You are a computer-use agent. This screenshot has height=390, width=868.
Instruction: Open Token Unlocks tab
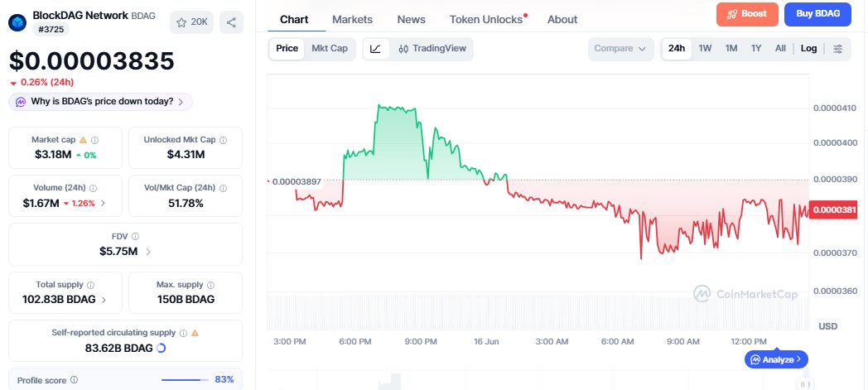(486, 19)
